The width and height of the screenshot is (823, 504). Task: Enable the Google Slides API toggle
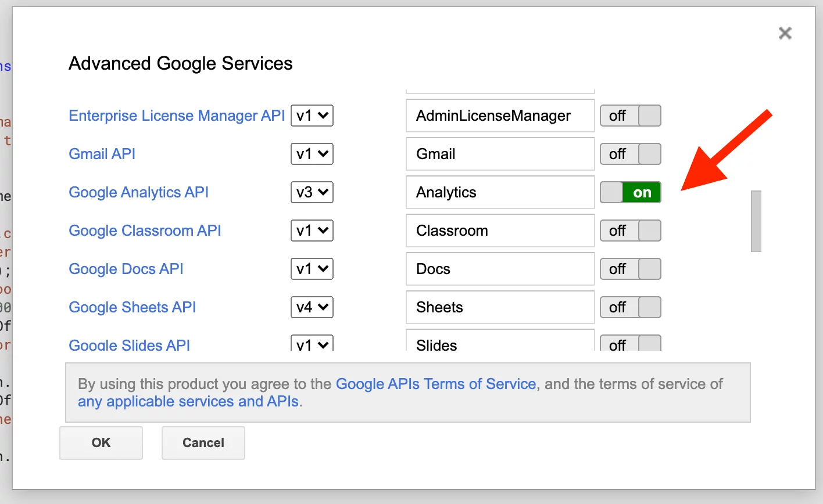(631, 343)
